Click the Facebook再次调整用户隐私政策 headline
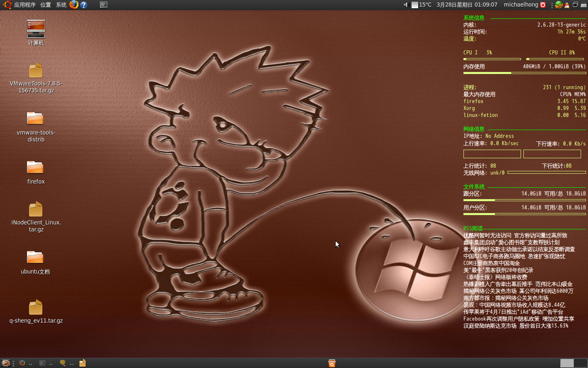 [x=519, y=319]
